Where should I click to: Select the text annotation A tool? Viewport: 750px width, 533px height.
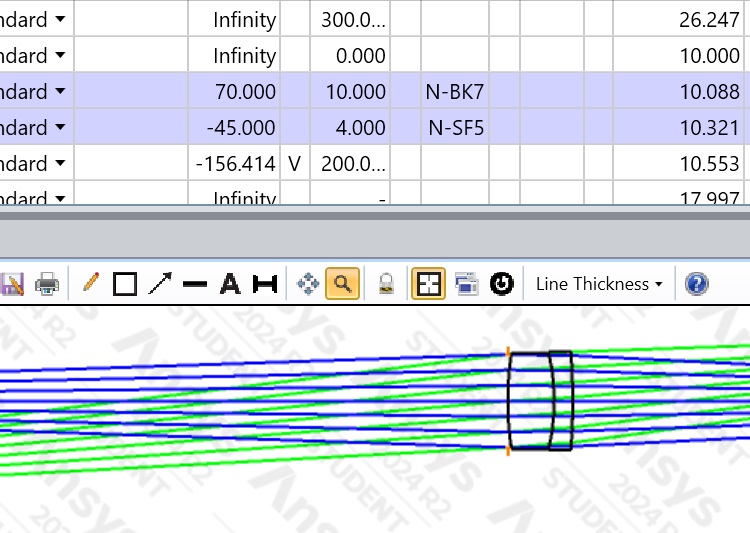[230, 284]
